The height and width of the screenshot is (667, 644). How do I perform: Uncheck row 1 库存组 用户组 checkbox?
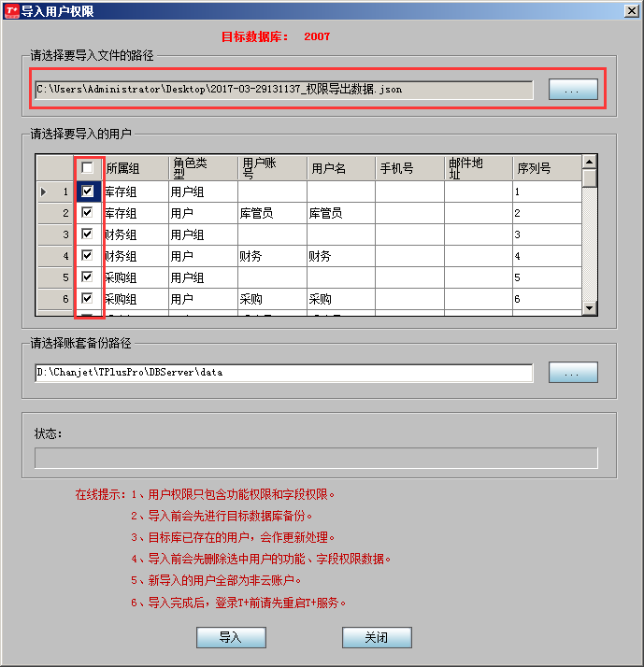click(87, 192)
